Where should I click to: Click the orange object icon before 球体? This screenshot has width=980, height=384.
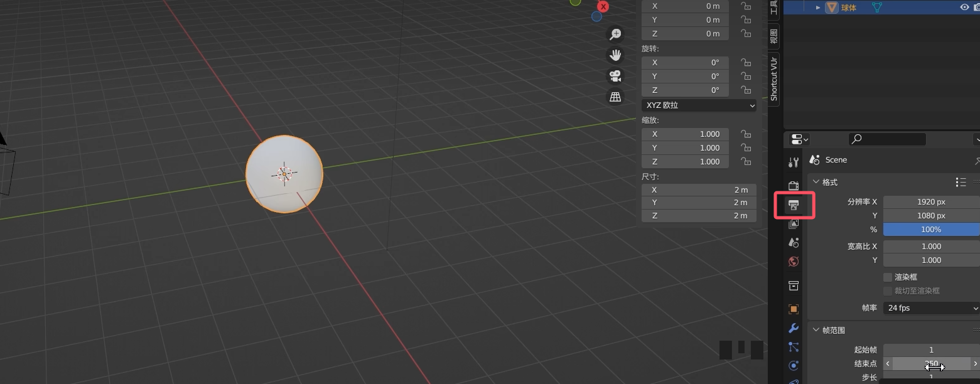click(x=832, y=8)
